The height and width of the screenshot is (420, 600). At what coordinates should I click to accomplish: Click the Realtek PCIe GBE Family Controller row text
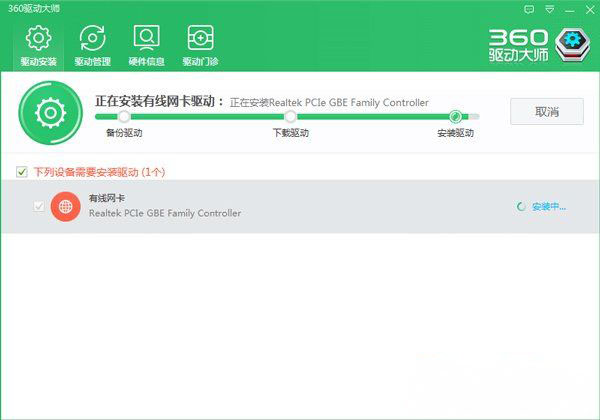(165, 213)
